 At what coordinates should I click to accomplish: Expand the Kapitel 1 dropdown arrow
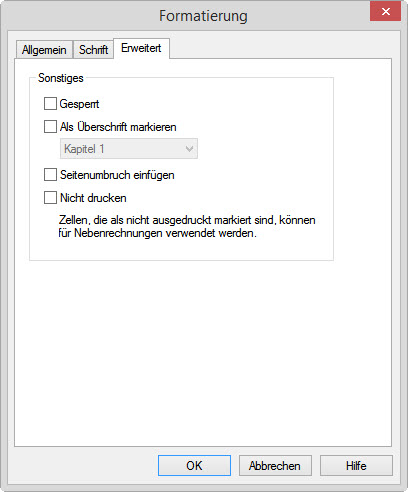click(x=189, y=149)
